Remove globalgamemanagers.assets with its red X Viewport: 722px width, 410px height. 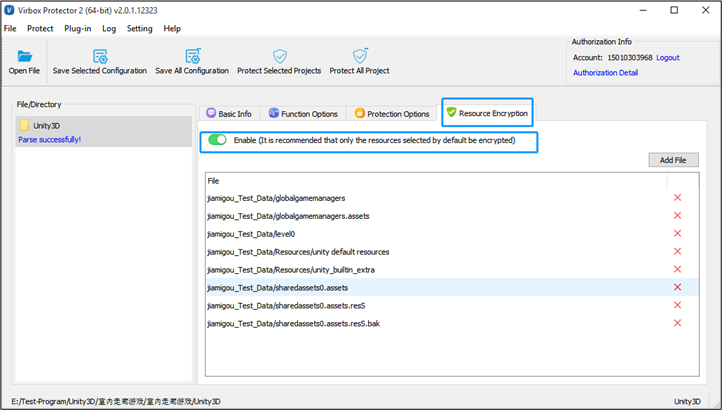click(677, 216)
